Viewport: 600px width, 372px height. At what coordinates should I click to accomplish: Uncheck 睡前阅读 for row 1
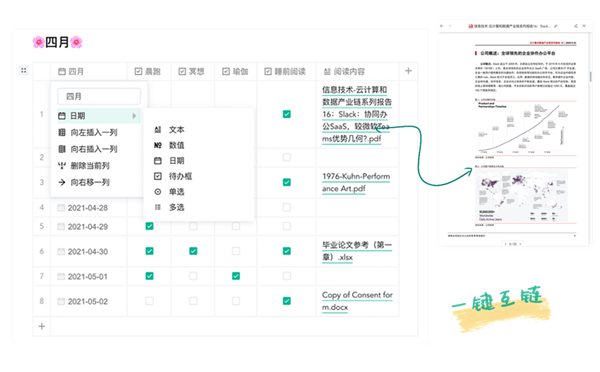tap(287, 114)
